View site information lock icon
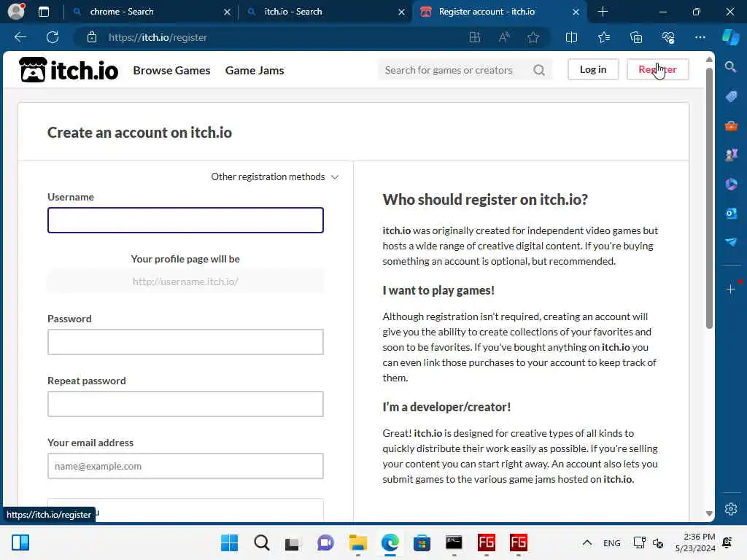Image resolution: width=747 pixels, height=560 pixels. coord(92,37)
